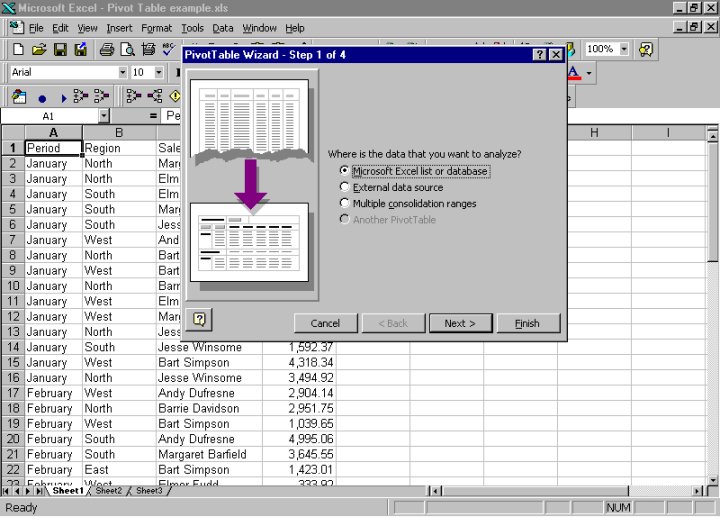Click the horizontal scrollbar left arrow

pos(435,491)
